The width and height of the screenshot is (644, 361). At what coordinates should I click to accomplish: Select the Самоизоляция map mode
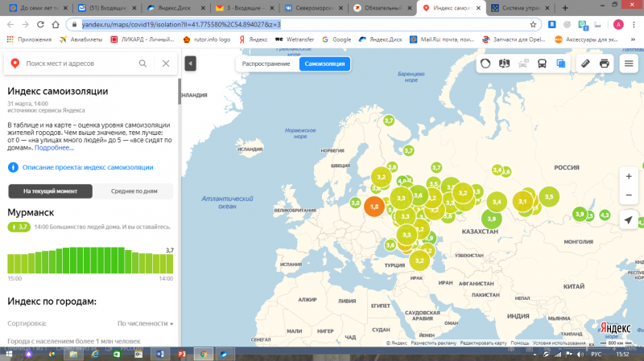(324, 64)
